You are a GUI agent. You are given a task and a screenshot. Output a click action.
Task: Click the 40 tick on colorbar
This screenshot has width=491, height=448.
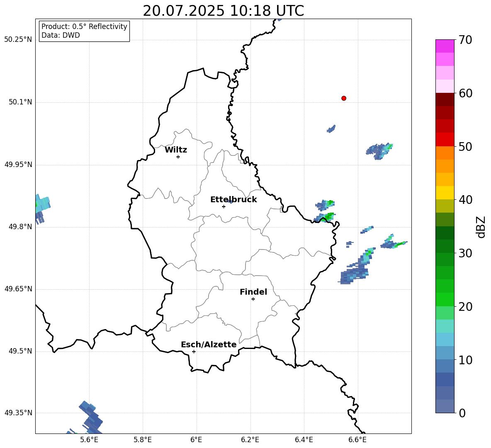coord(465,200)
